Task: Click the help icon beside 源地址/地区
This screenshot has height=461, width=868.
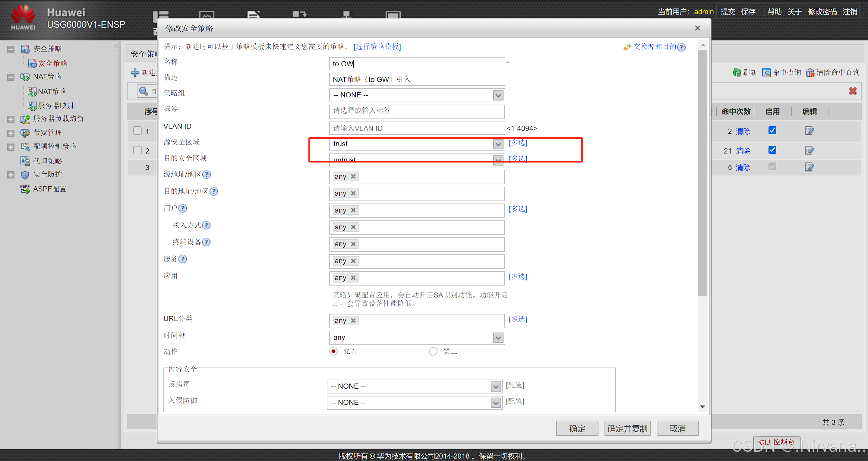Action: pyautogui.click(x=207, y=175)
